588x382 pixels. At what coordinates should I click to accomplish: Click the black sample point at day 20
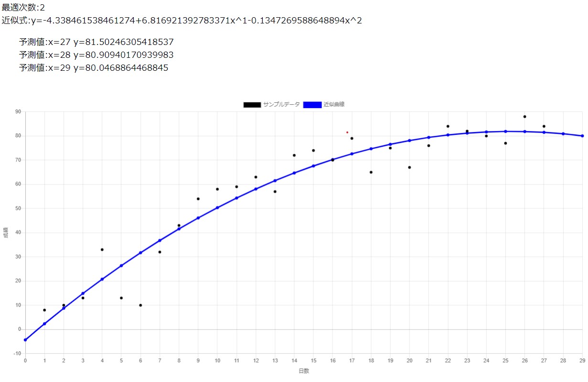(409, 167)
